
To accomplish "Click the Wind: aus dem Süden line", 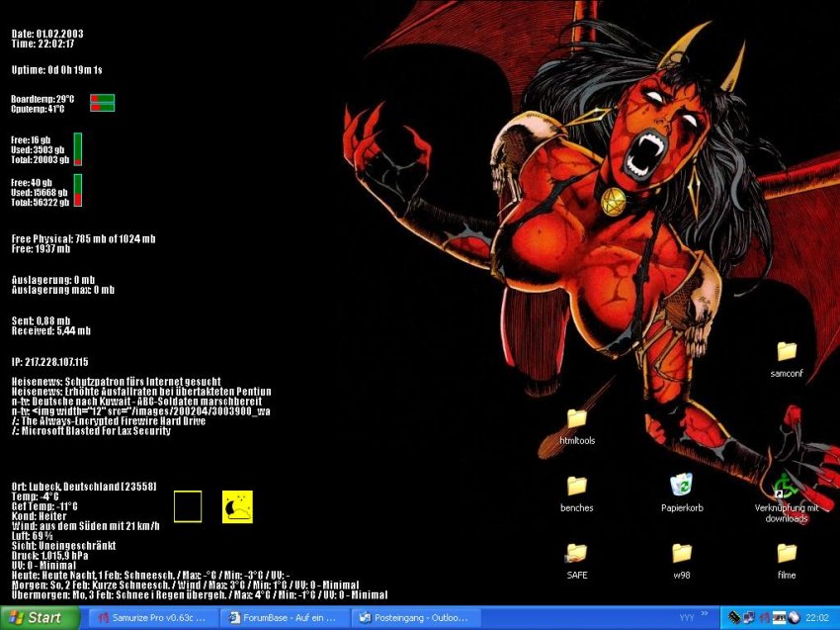I will point(86,526).
